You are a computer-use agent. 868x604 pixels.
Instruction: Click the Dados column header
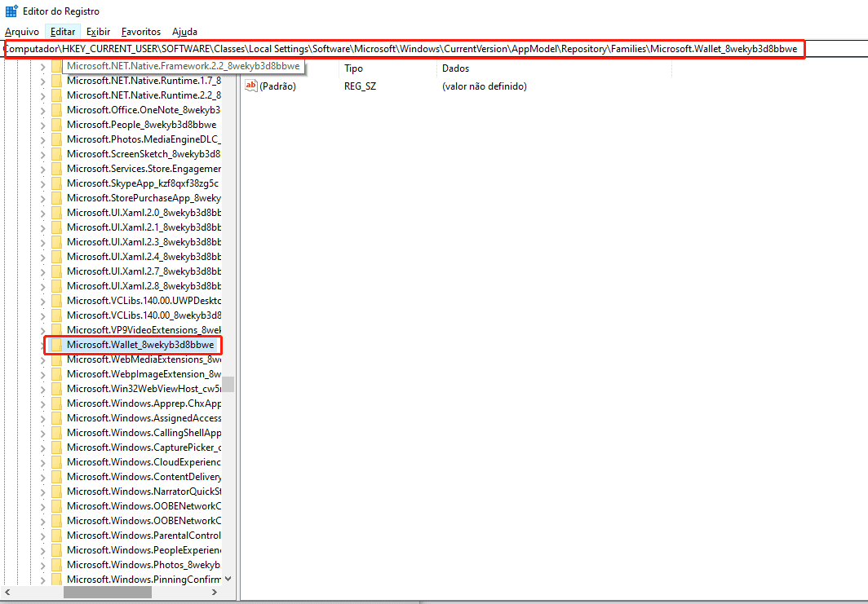coord(455,68)
